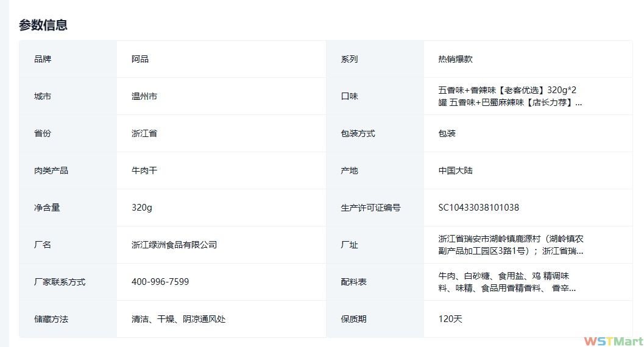
Task: Select the brand value 阿品
Action: 140,59
